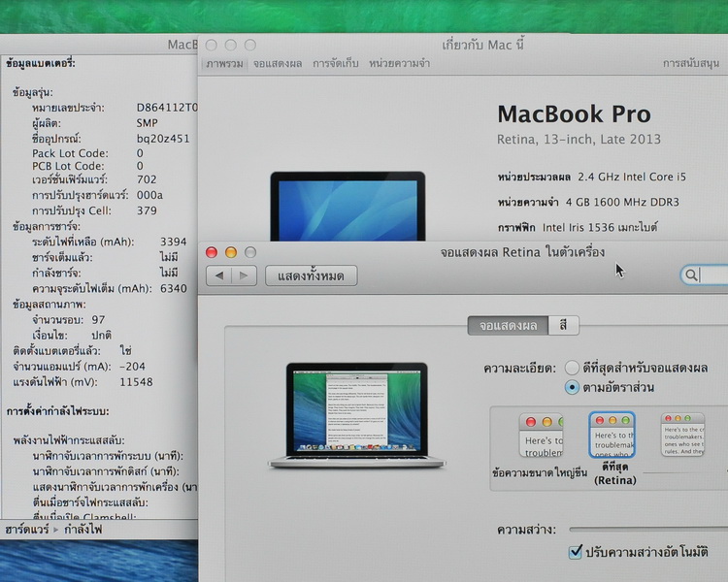The height and width of the screenshot is (582, 728).
Task: Click the แสดงทั้งหมด show all button
Action: [311, 275]
